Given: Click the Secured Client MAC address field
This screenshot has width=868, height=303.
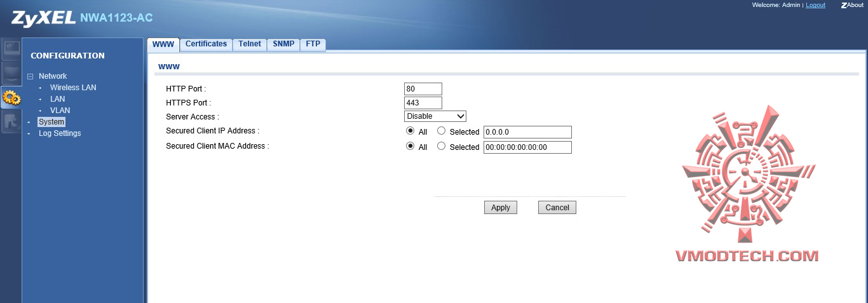Looking at the screenshot, I should (x=527, y=147).
